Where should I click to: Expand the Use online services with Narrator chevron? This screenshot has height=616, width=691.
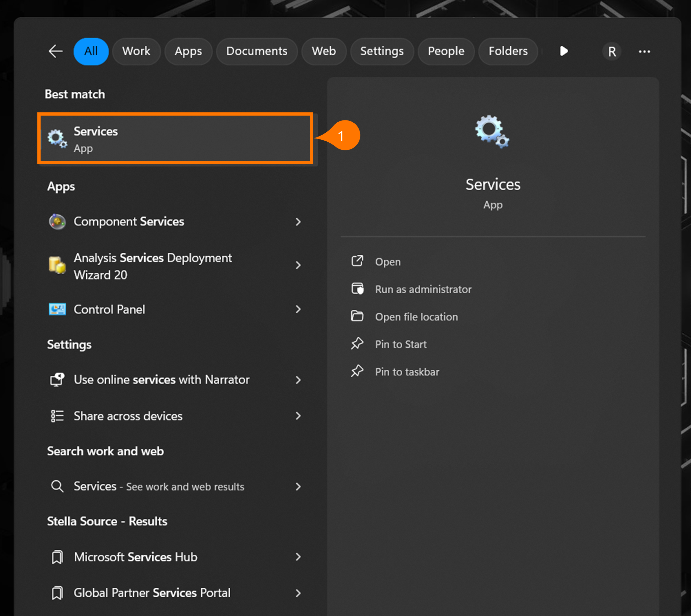click(x=298, y=380)
